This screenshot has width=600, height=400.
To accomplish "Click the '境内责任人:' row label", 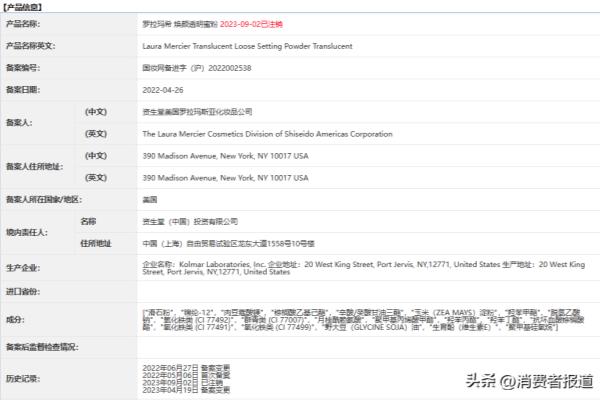I will click(x=27, y=232).
